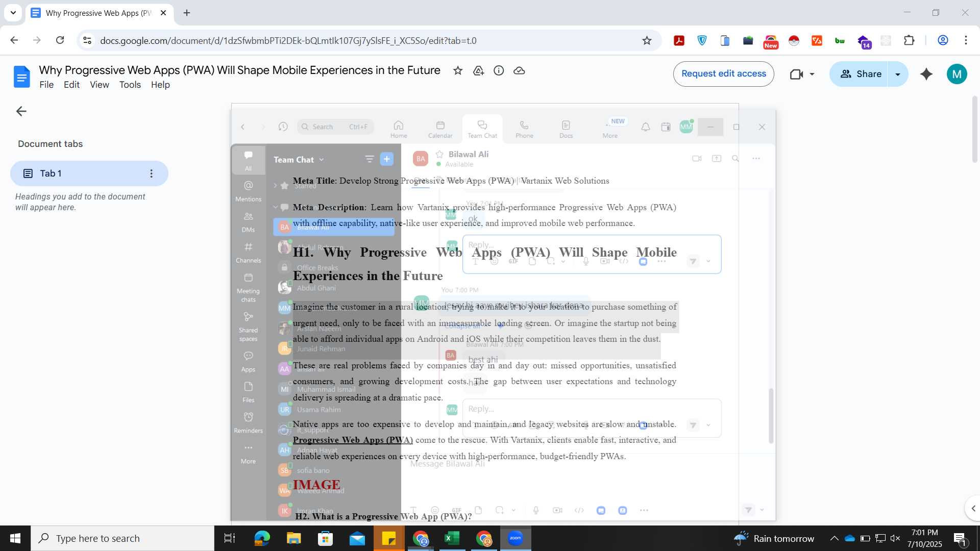980x551 pixels.
Task: Open the document info icon
Action: 499,71
